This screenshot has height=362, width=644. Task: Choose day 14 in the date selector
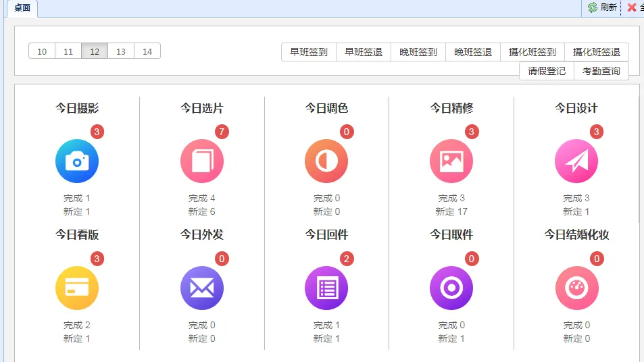click(147, 51)
